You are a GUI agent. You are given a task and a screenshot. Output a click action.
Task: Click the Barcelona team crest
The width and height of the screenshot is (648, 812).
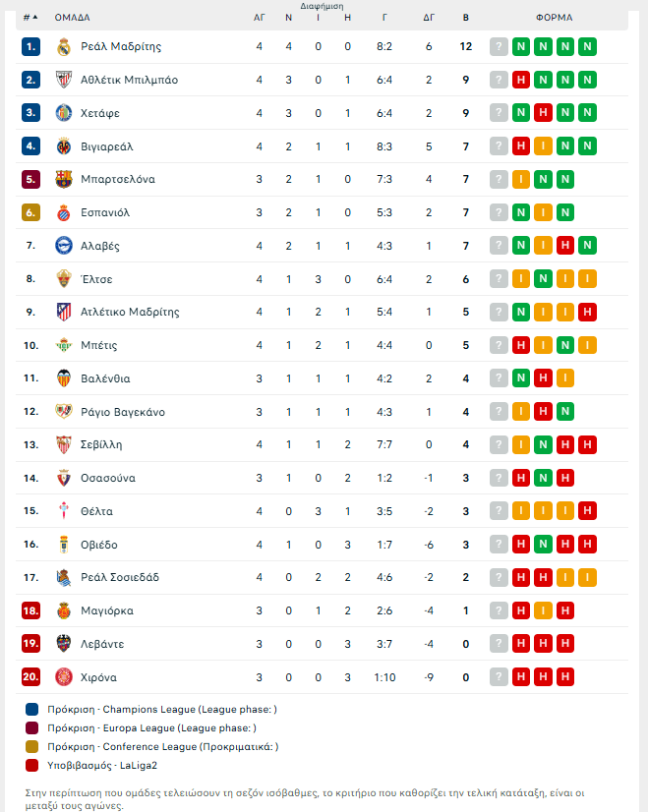[64, 179]
